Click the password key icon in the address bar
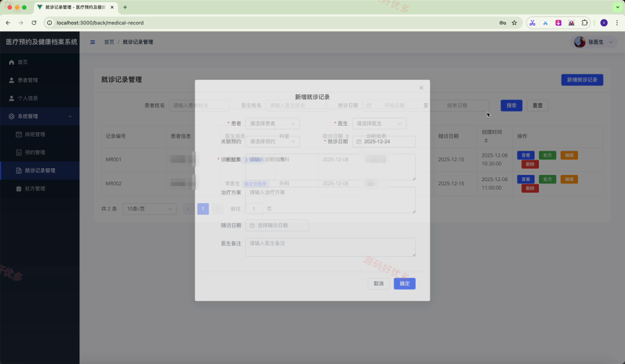Screen dimensions: 625x364 (x=503, y=23)
